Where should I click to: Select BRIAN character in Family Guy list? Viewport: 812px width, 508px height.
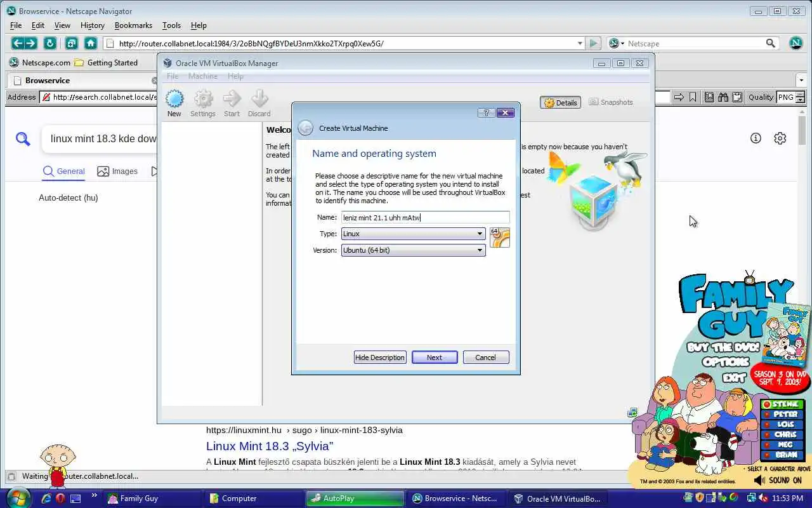point(783,455)
